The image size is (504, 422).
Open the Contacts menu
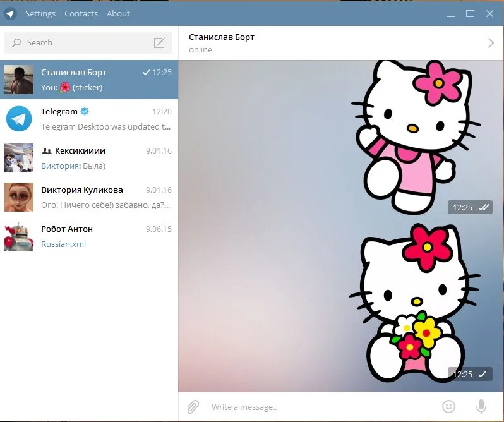coord(81,13)
